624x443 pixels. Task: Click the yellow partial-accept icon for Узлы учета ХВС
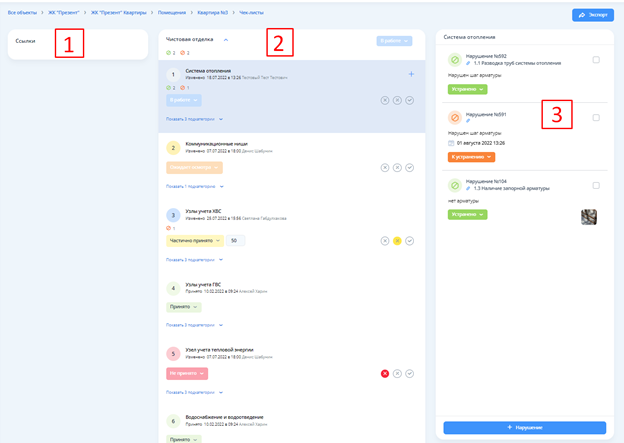coord(397,241)
